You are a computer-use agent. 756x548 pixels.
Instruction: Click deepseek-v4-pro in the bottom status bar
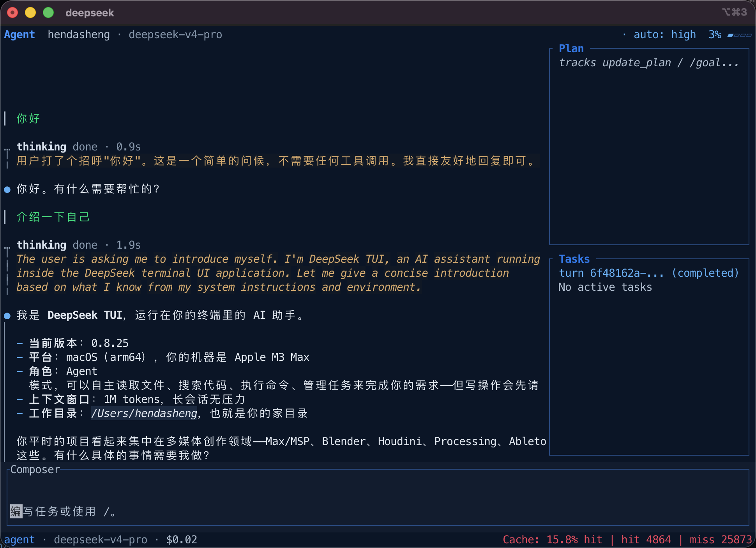click(x=101, y=540)
